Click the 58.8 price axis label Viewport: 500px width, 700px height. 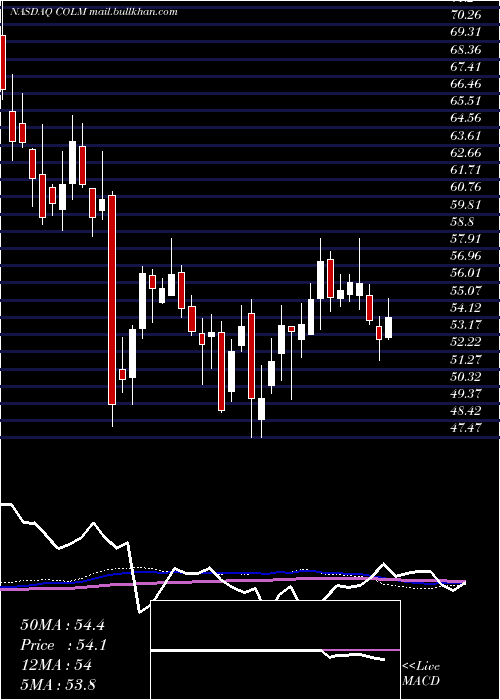462,222
